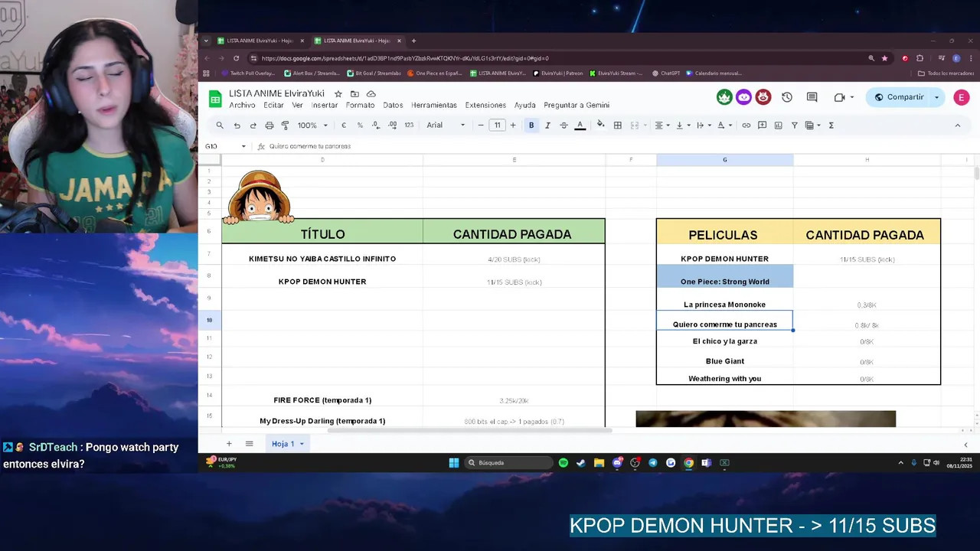Image resolution: width=980 pixels, height=551 pixels.
Task: Collapse the toolbar with chevron arrow
Action: (957, 126)
